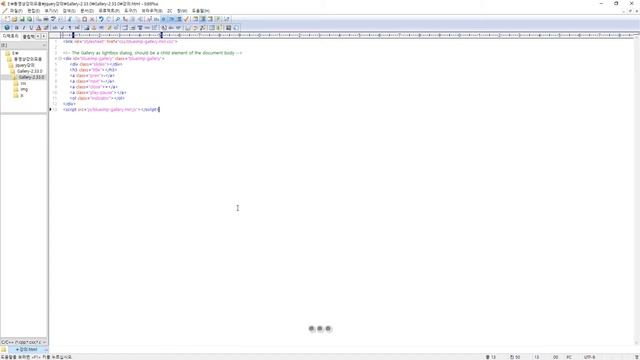This screenshot has height=360, width=640.
Task: Click the editor vertical scrollbar
Action: point(637,190)
